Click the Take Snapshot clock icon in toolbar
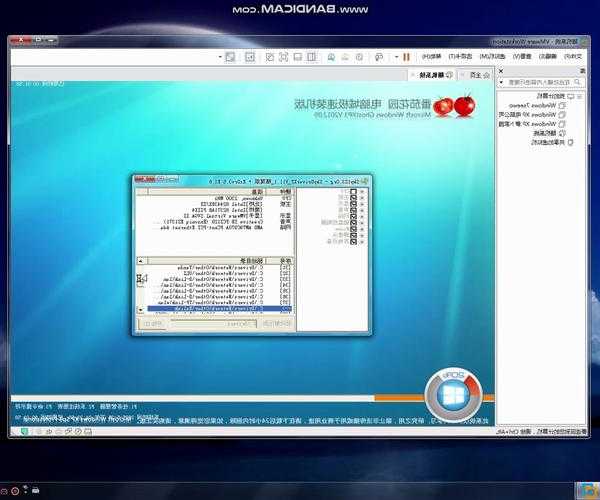Screen dimensions: 600x500 point(359,57)
